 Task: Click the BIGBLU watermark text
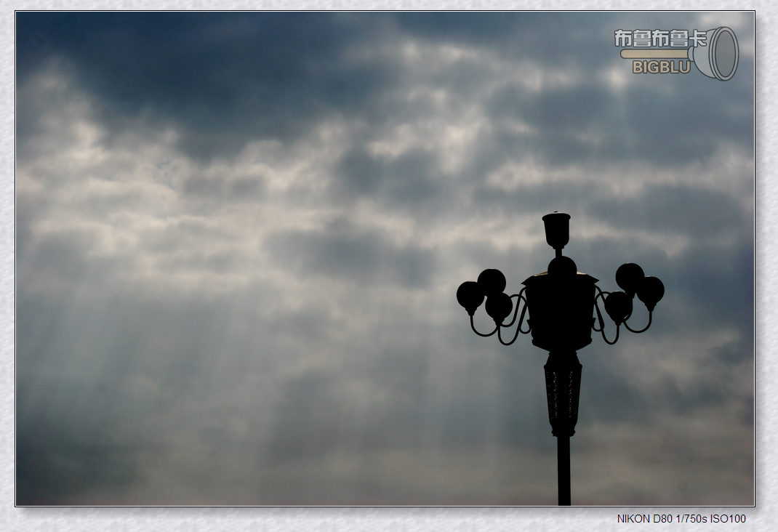660,68
